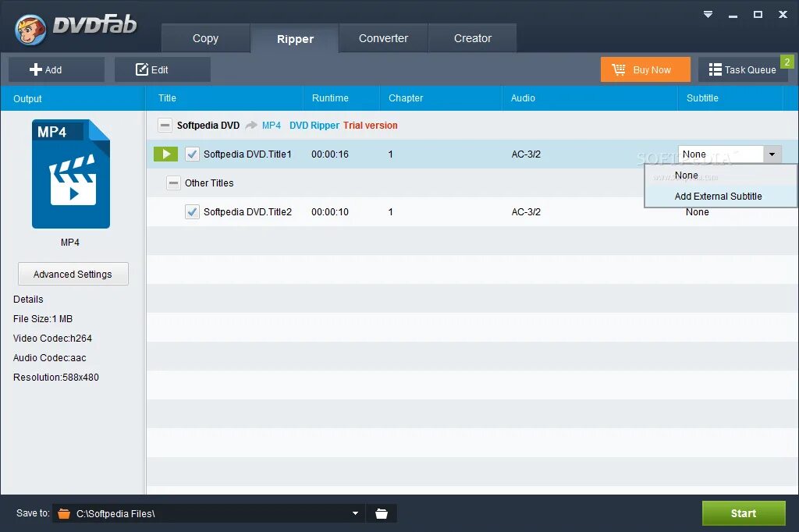The width and height of the screenshot is (799, 532).
Task: Click the Softpedia DVD source label
Action: point(208,126)
